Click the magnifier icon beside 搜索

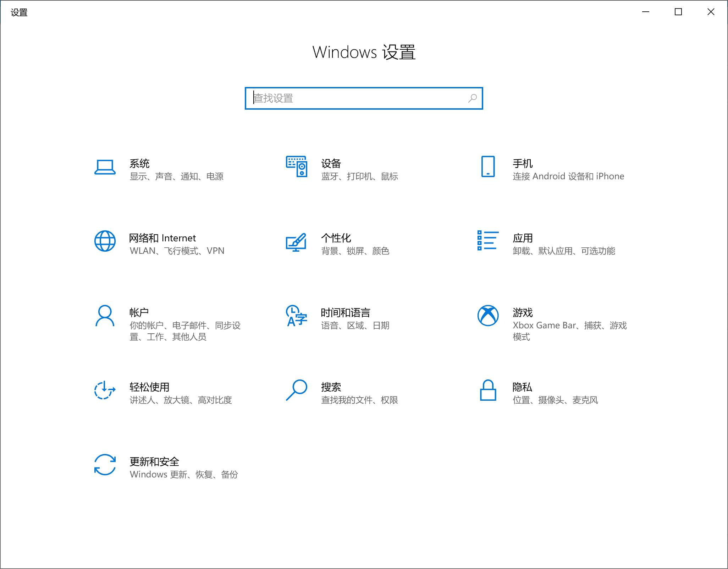click(x=296, y=390)
